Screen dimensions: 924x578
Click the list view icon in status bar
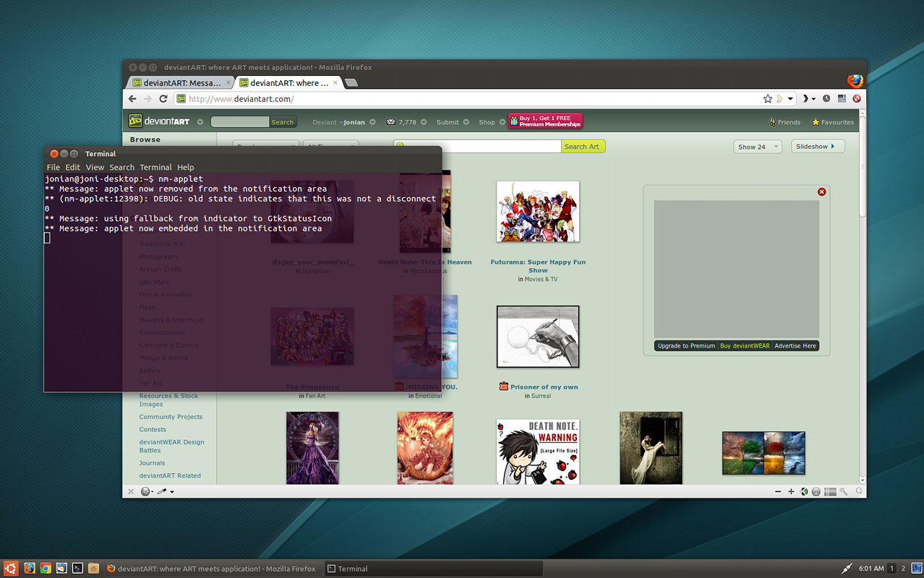click(831, 492)
